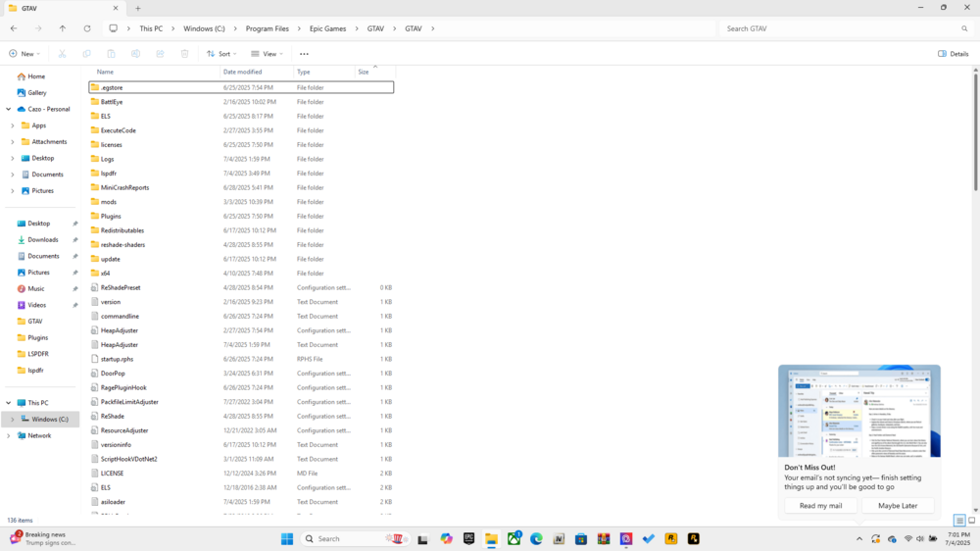980x551 pixels.
Task: Open pinned LSPDFR folder in sidebar
Action: pyautogui.click(x=38, y=354)
